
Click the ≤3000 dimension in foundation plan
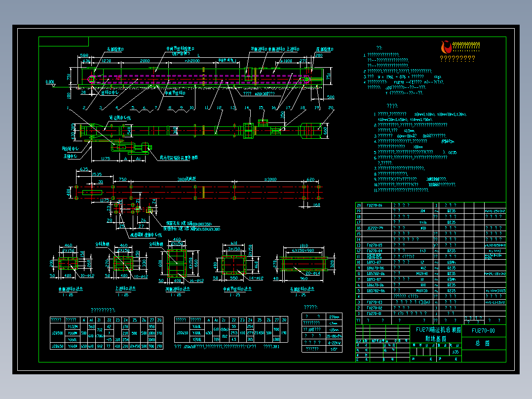[x=270, y=179]
